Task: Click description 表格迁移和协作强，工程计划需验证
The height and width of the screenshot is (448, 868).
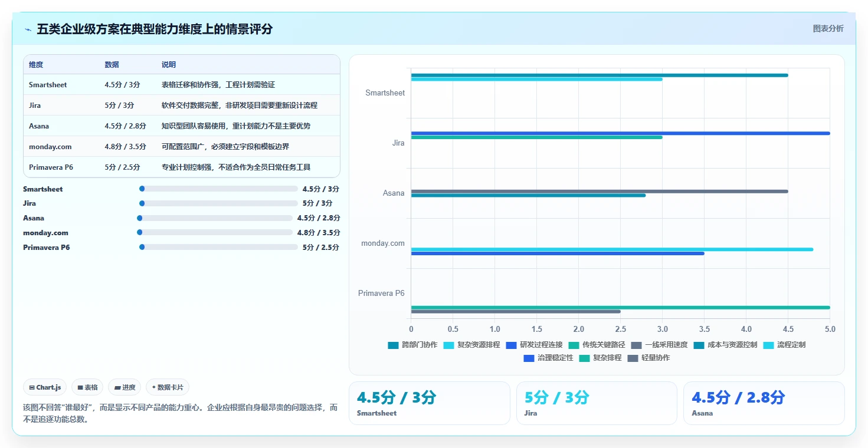Action: coord(218,85)
